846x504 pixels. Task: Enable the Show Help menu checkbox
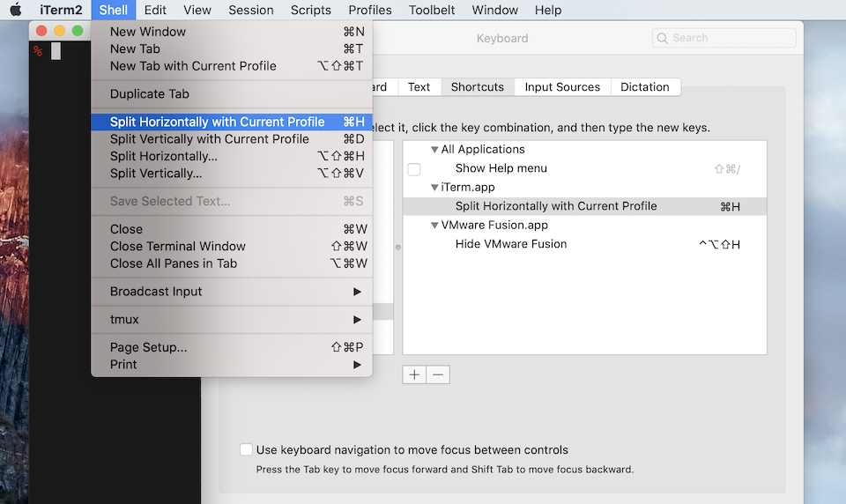414,169
